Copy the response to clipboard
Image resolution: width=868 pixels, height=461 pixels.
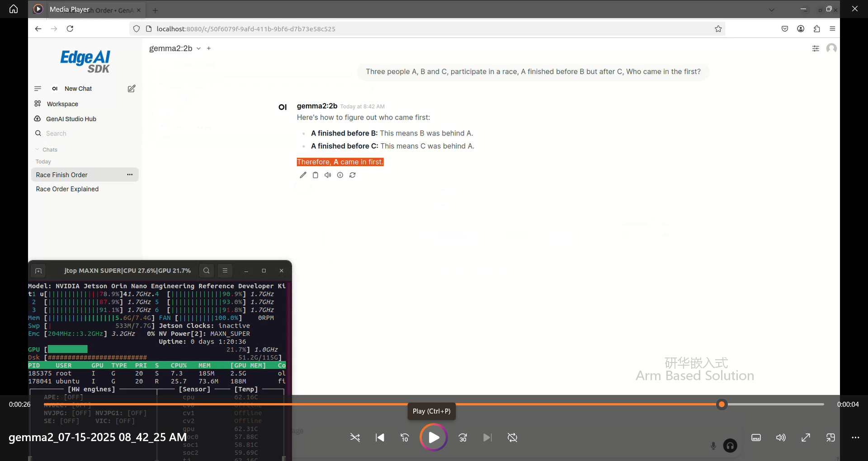click(316, 175)
